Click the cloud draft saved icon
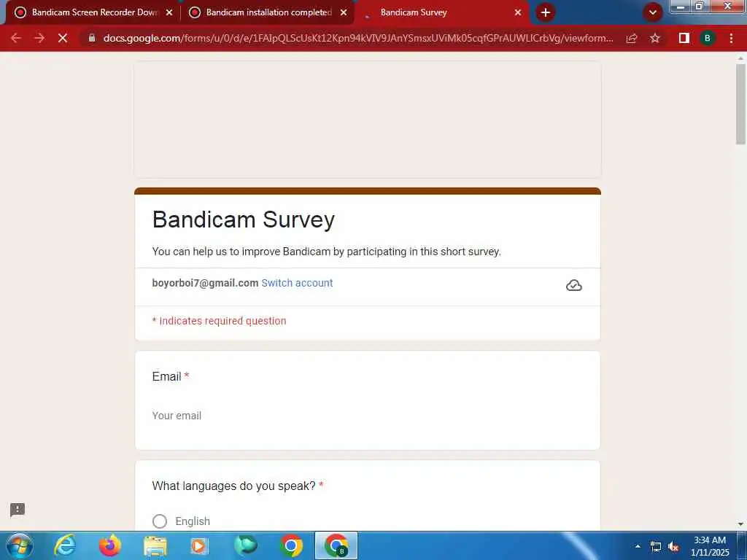 tap(574, 285)
